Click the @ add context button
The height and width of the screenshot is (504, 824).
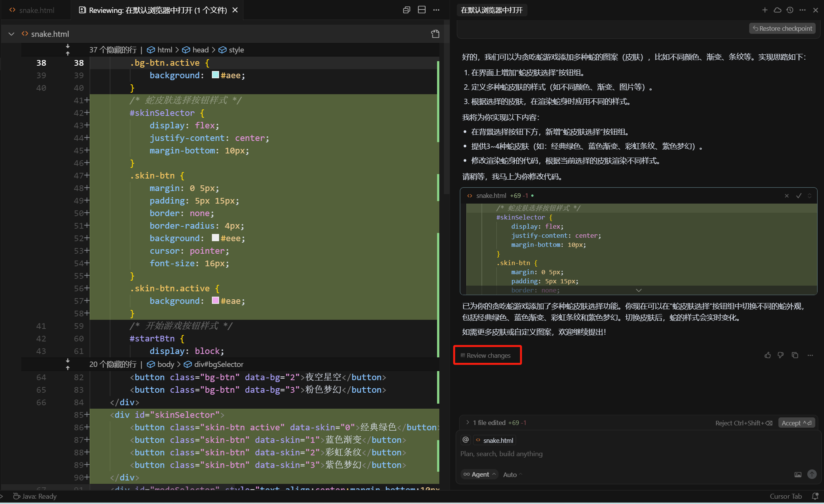(x=466, y=440)
